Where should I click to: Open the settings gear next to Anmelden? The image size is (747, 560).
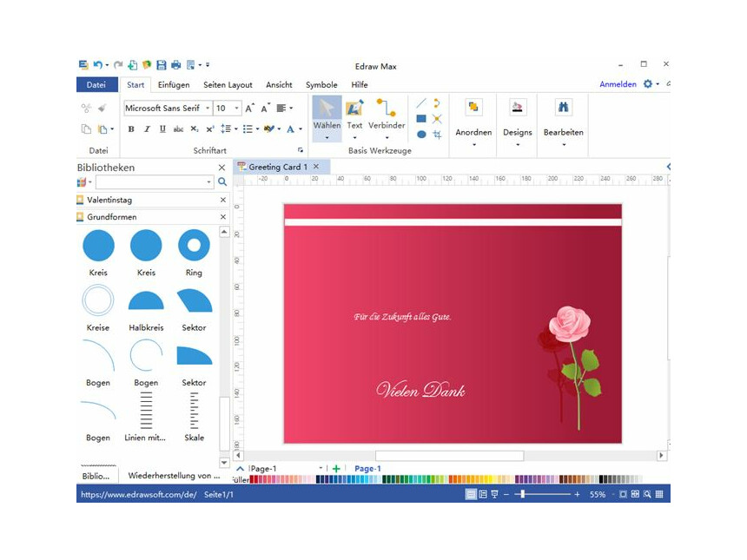(x=647, y=84)
